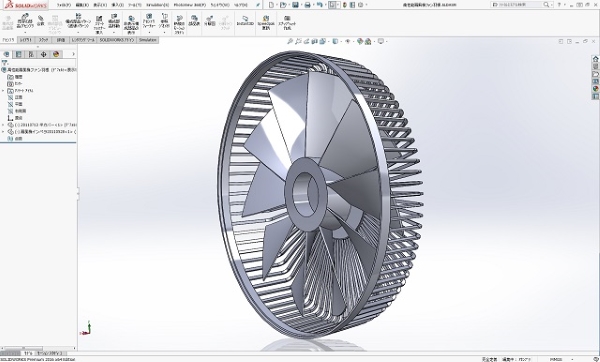Click the InstantView3D toolbar button

(x=245, y=21)
